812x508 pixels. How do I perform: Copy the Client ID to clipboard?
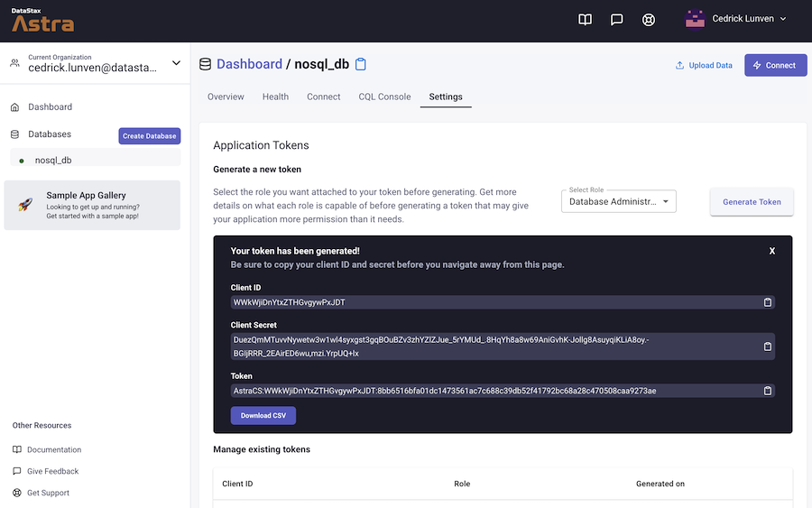coord(768,302)
